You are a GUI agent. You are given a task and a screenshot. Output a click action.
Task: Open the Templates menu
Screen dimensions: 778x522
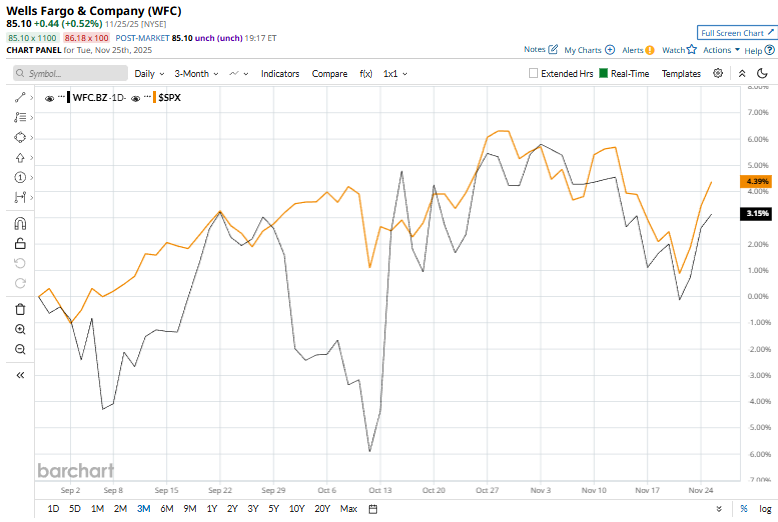tap(681, 73)
